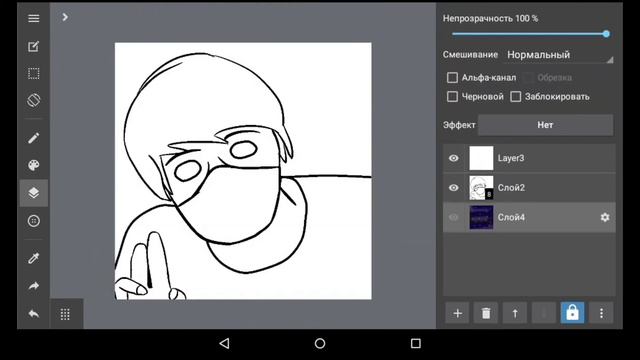Select the Слой2 layer name
This screenshot has width=640, height=360.
[511, 188]
